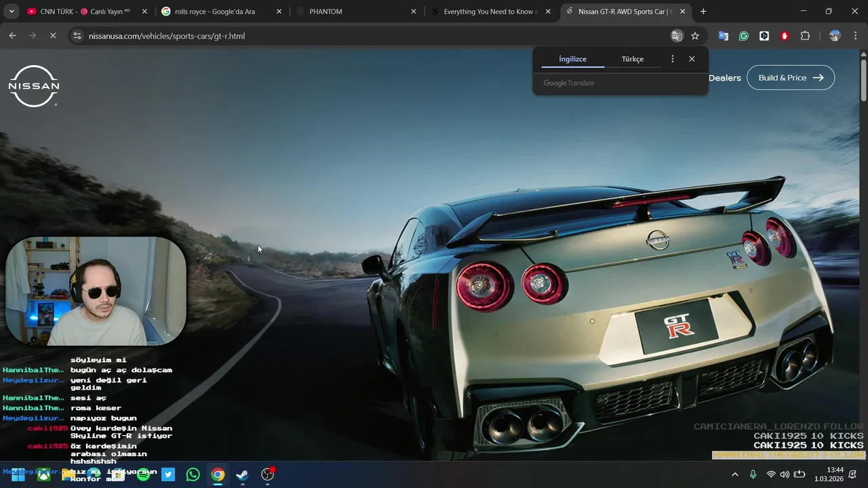868x488 pixels.
Task: Open the Chrome profile avatar
Action: pos(835,36)
